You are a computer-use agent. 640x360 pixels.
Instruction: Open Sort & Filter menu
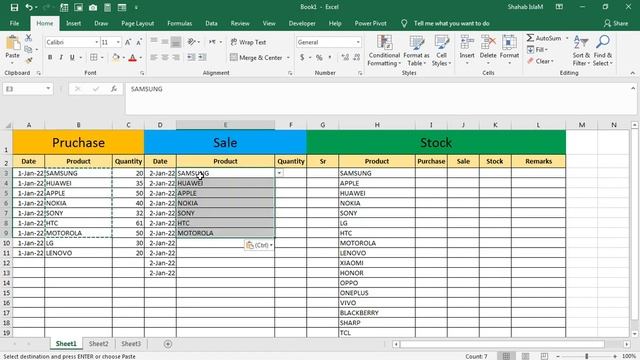[x=581, y=51]
